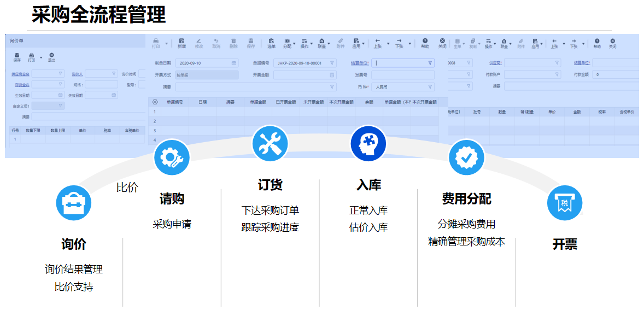The image size is (644, 322).
Task: Click the gear-wrench circle icon above 请购
Action: [172, 157]
